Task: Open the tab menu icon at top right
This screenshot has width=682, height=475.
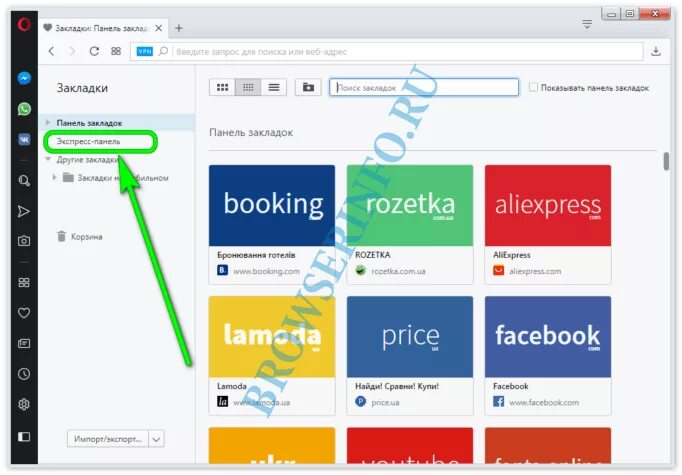Action: 587,24
